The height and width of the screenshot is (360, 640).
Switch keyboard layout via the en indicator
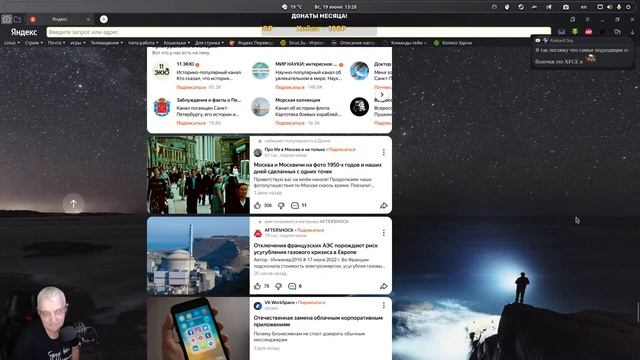584,7
